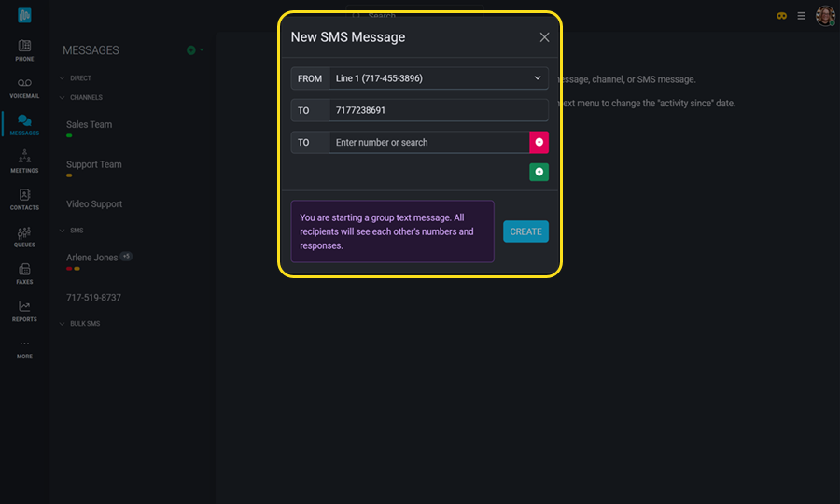Click the red remove recipient button
The width and height of the screenshot is (840, 504).
click(x=539, y=142)
